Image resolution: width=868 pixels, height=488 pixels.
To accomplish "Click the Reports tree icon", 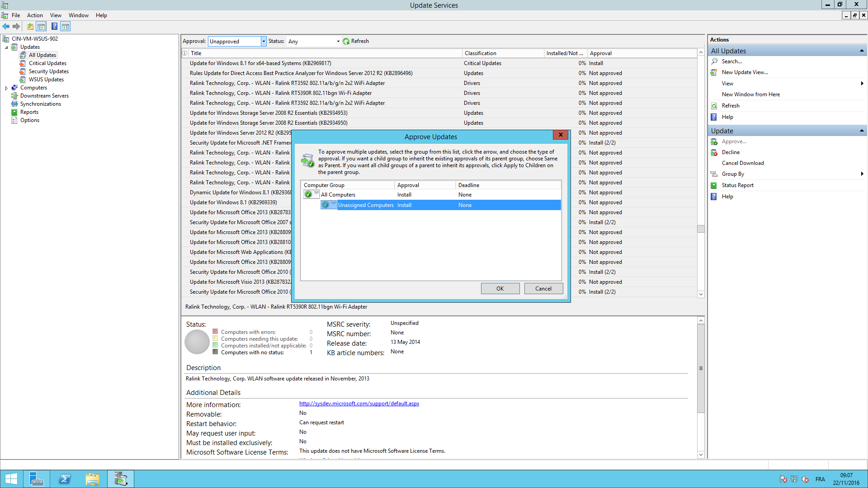I will (14, 112).
